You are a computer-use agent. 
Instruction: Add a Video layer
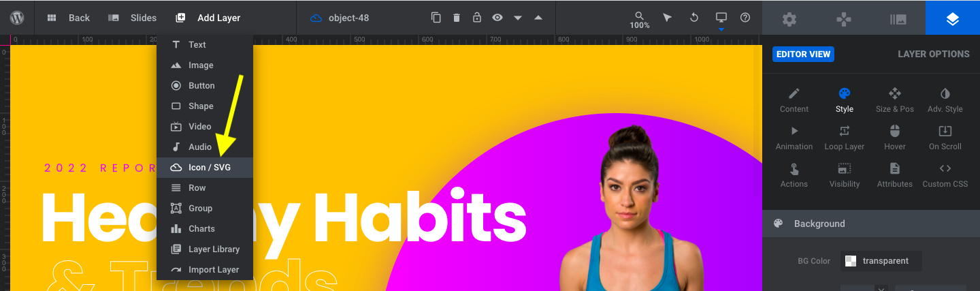click(x=204, y=126)
